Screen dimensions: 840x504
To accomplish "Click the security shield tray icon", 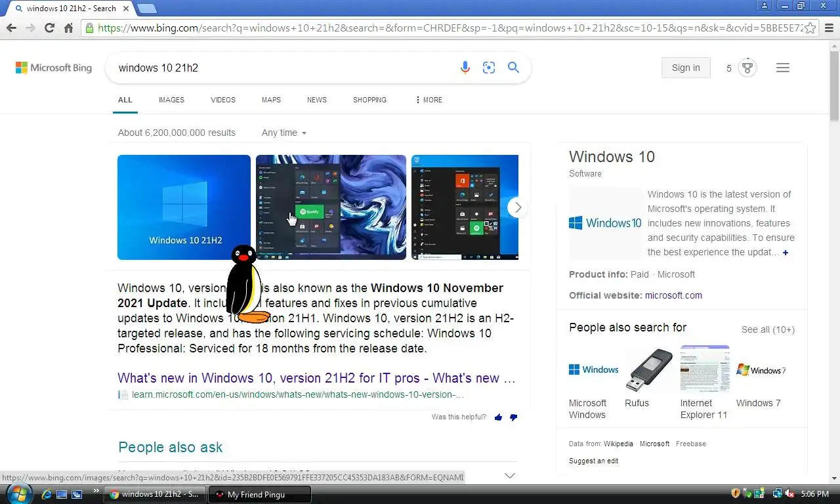I will click(x=736, y=493).
